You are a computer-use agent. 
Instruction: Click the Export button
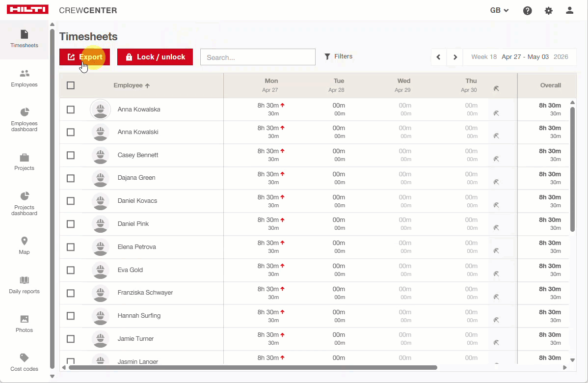84,57
